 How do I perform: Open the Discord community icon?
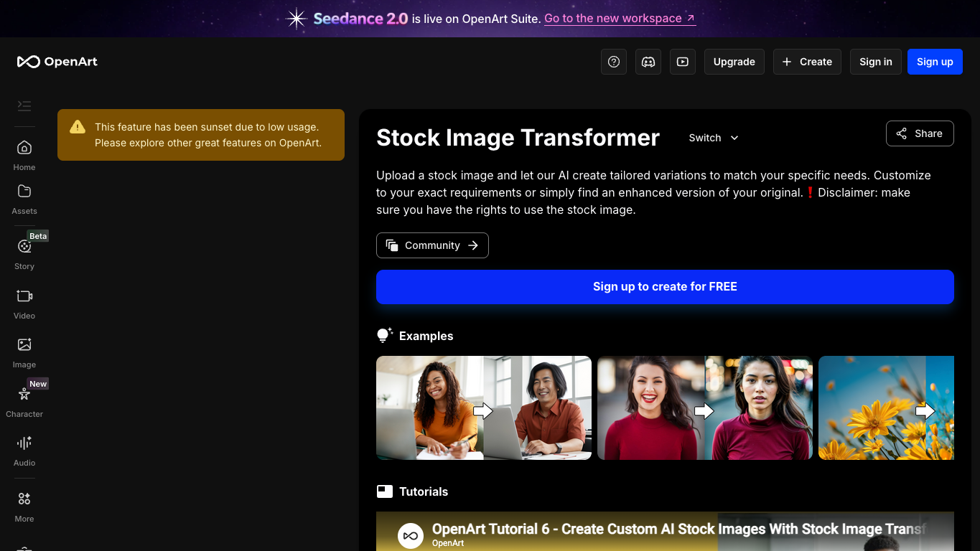click(648, 62)
